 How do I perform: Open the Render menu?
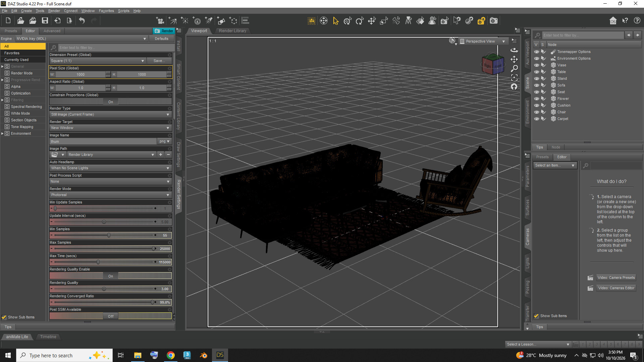click(x=54, y=11)
